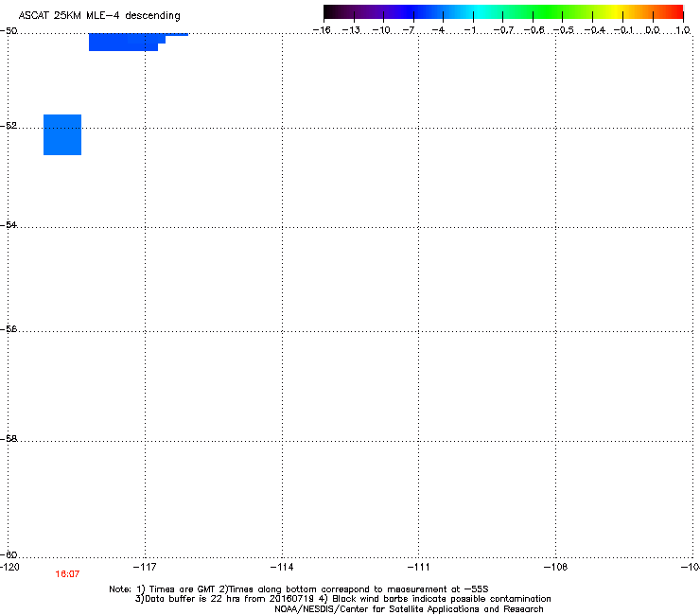Click the -108 longitude axis label
This screenshot has width=700, height=615.
[x=556, y=567]
